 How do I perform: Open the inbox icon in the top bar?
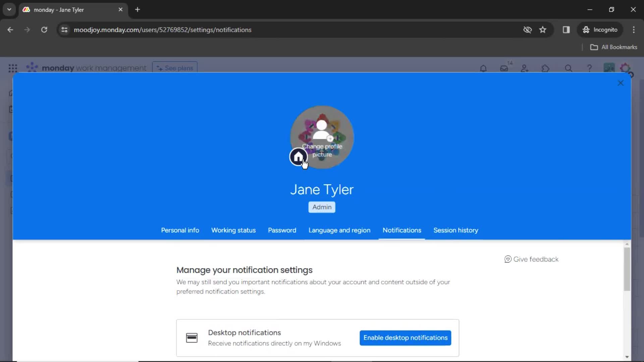504,68
